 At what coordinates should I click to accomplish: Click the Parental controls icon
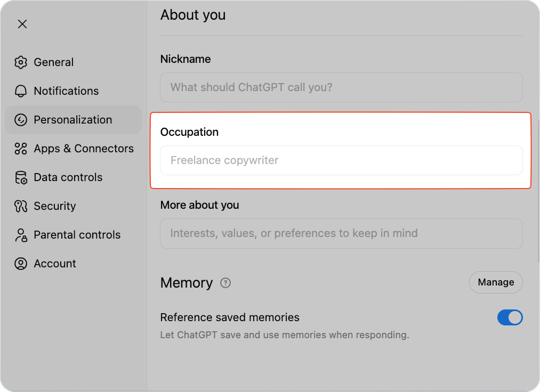21,235
